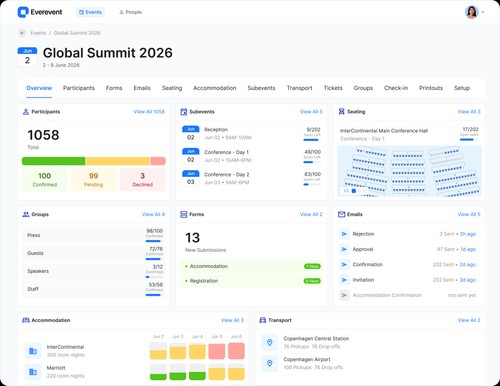500x386 pixels.
Task: Switch to the Transport tab
Action: tap(299, 88)
